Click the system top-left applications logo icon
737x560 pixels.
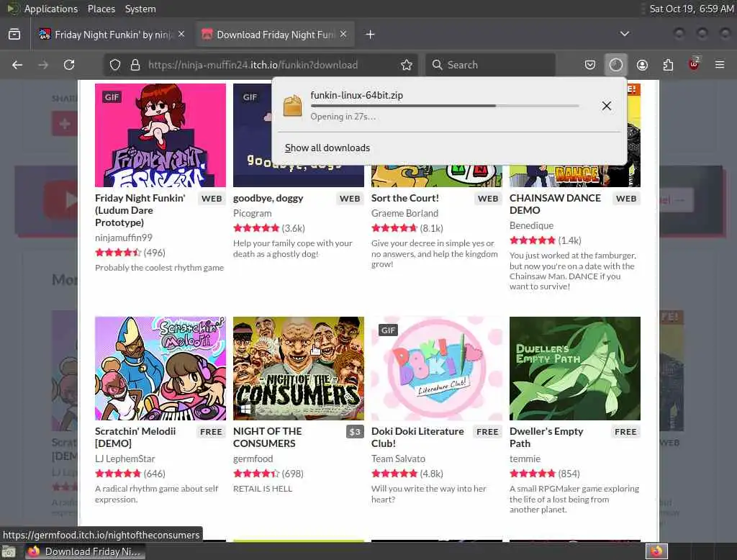13,9
